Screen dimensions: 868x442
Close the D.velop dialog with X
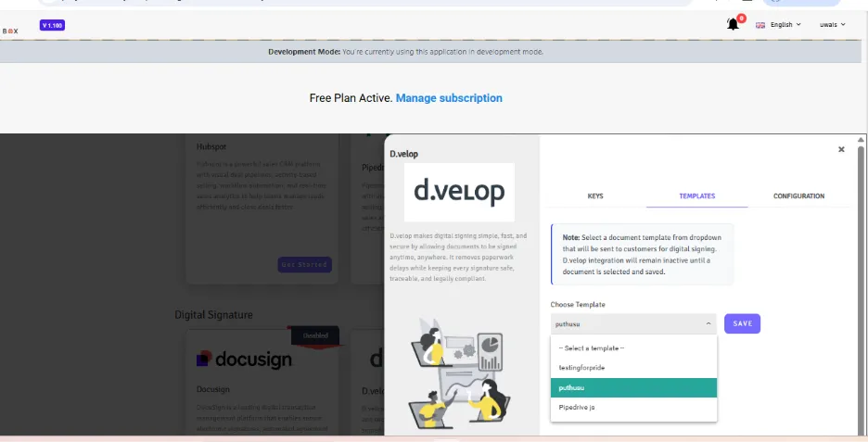point(841,149)
